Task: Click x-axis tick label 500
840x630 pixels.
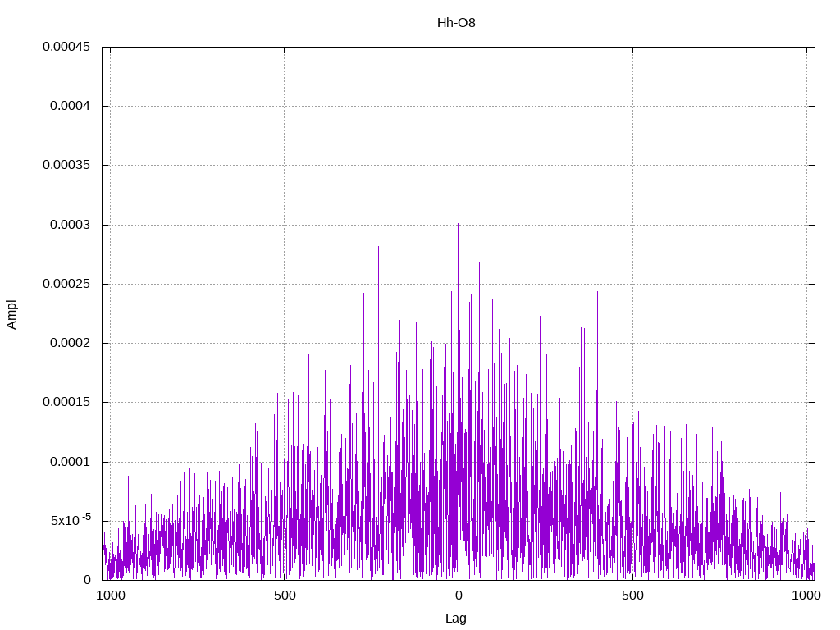Action: click(x=632, y=596)
